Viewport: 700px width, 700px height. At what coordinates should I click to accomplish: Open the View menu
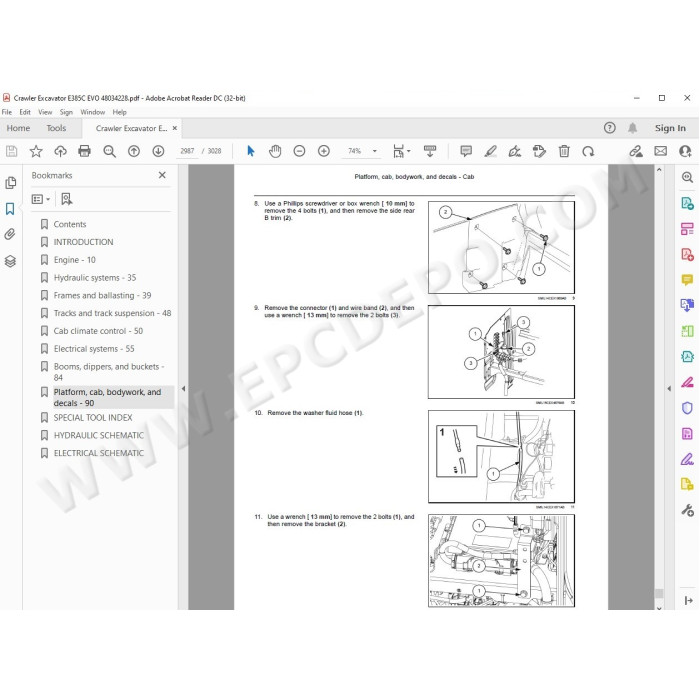tap(45, 112)
